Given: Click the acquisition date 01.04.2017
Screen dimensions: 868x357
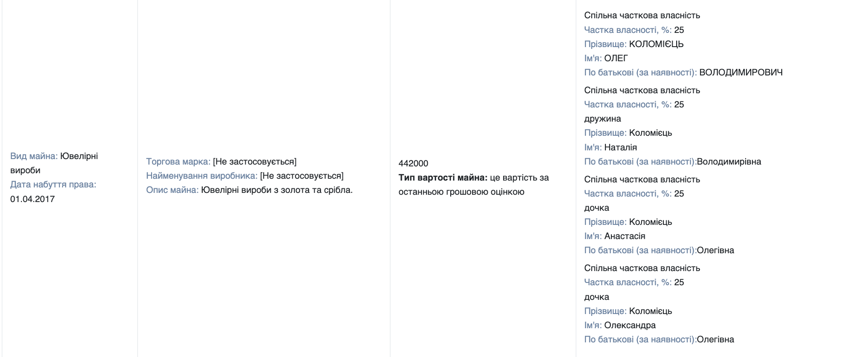Looking at the screenshot, I should 32,199.
